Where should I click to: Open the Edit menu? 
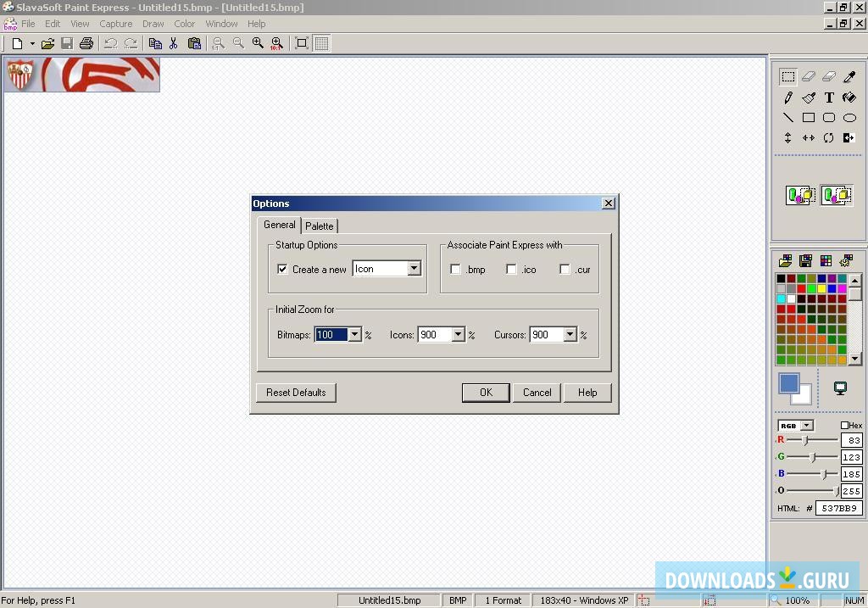pos(53,24)
